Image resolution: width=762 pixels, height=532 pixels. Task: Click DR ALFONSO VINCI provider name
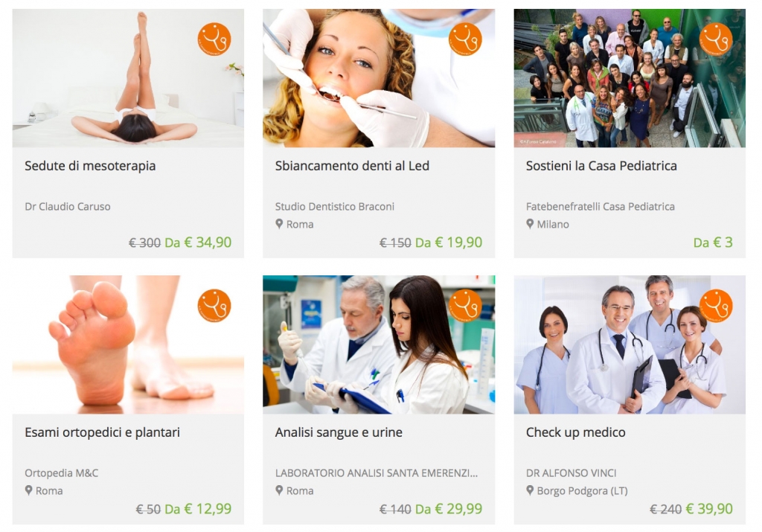click(x=571, y=472)
